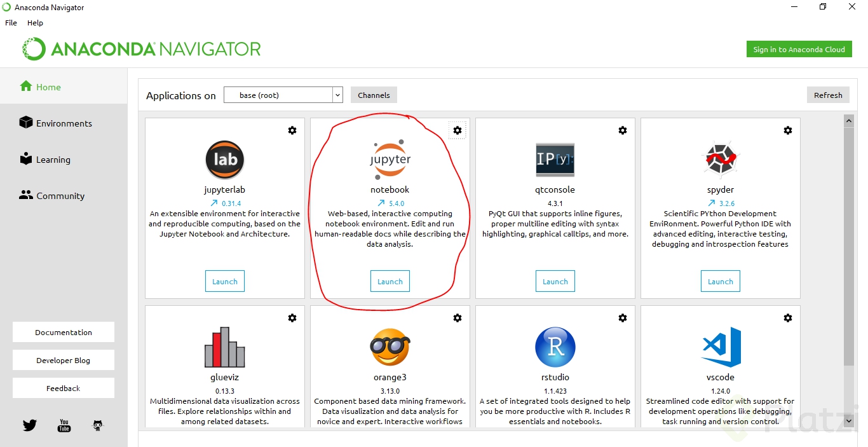Open the qtconsole card settings gear

(623, 130)
